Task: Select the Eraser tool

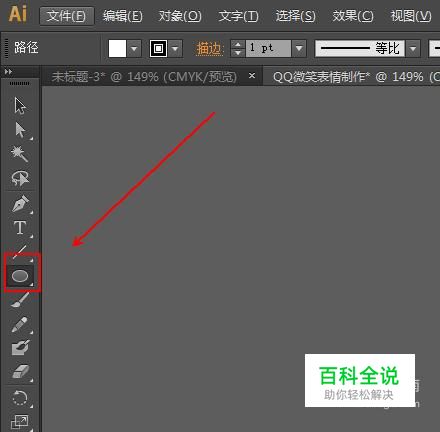Action: coord(20,372)
